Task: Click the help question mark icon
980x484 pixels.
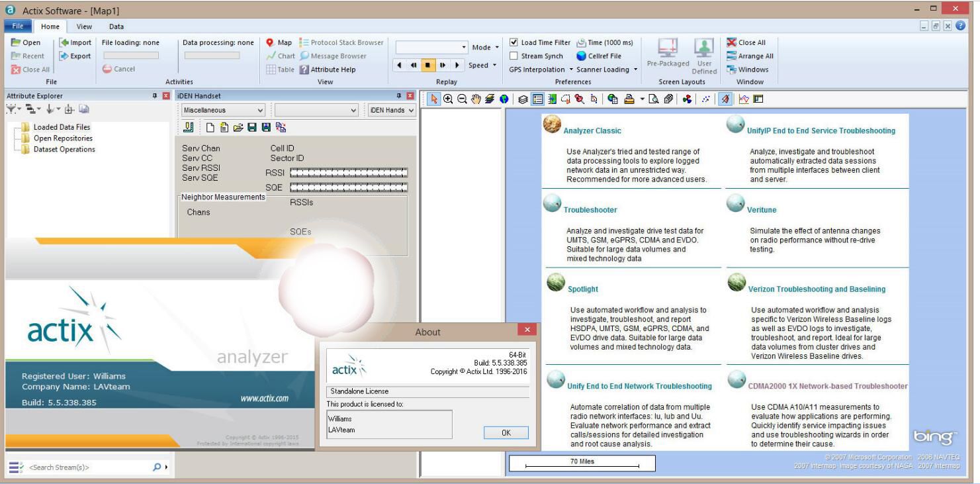Action: point(960,26)
